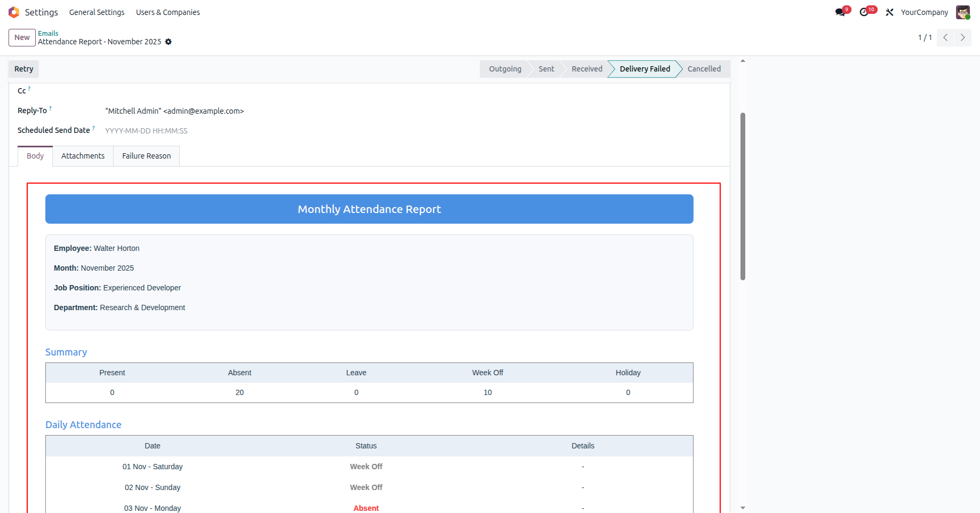The height and width of the screenshot is (513, 980).
Task: Click the next record arrow
Action: click(962, 37)
